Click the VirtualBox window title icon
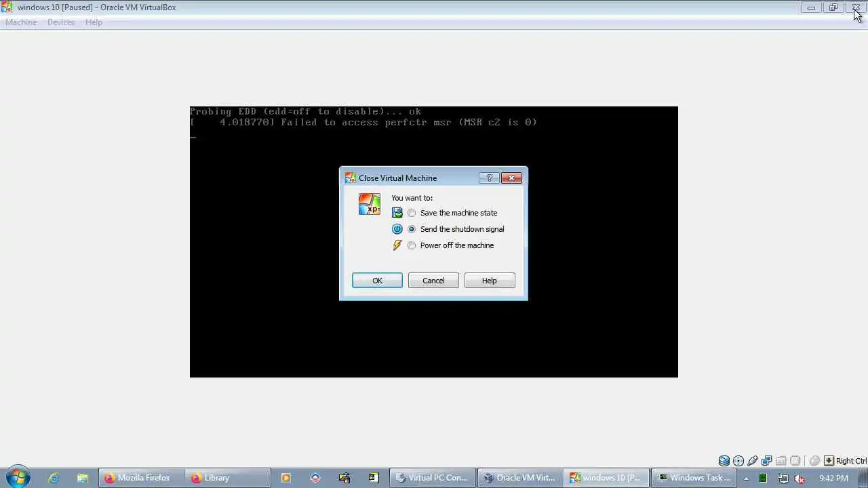 (7, 7)
